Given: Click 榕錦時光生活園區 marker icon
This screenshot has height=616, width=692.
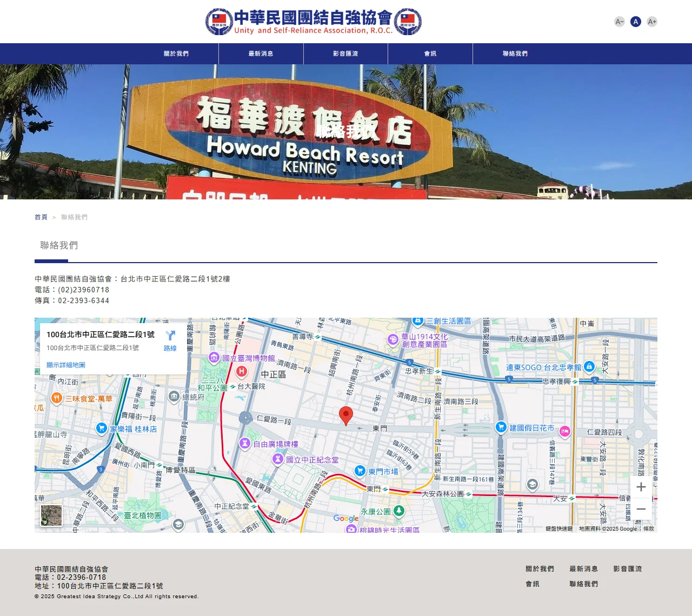Looking at the screenshot, I should click(351, 530).
